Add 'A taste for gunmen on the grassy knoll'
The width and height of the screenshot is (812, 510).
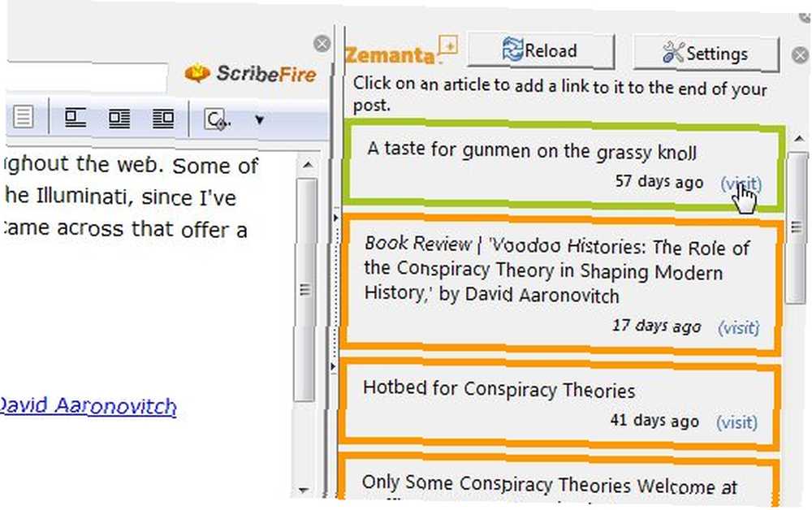tap(531, 151)
